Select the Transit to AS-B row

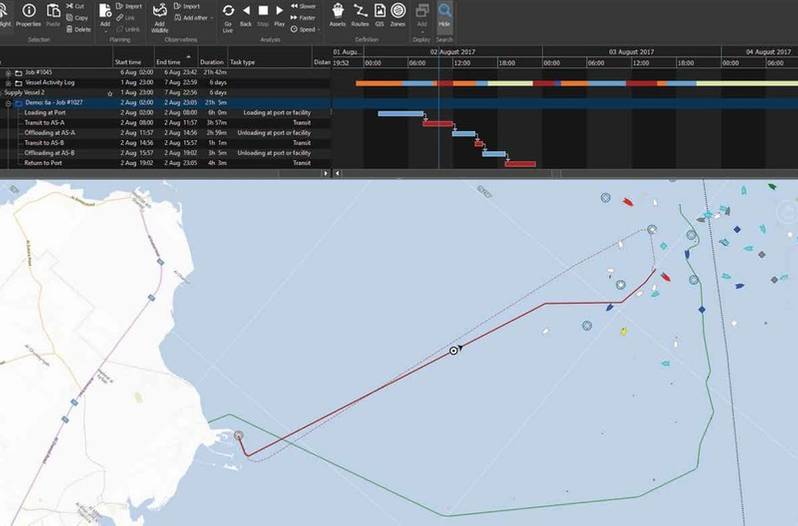[x=165, y=143]
